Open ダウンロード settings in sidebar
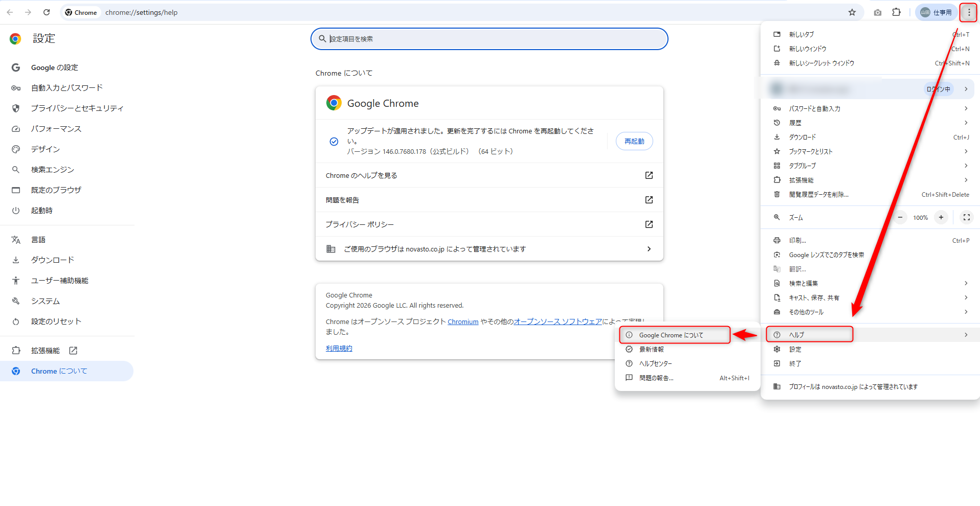Image resolution: width=980 pixels, height=506 pixels. tap(67, 260)
